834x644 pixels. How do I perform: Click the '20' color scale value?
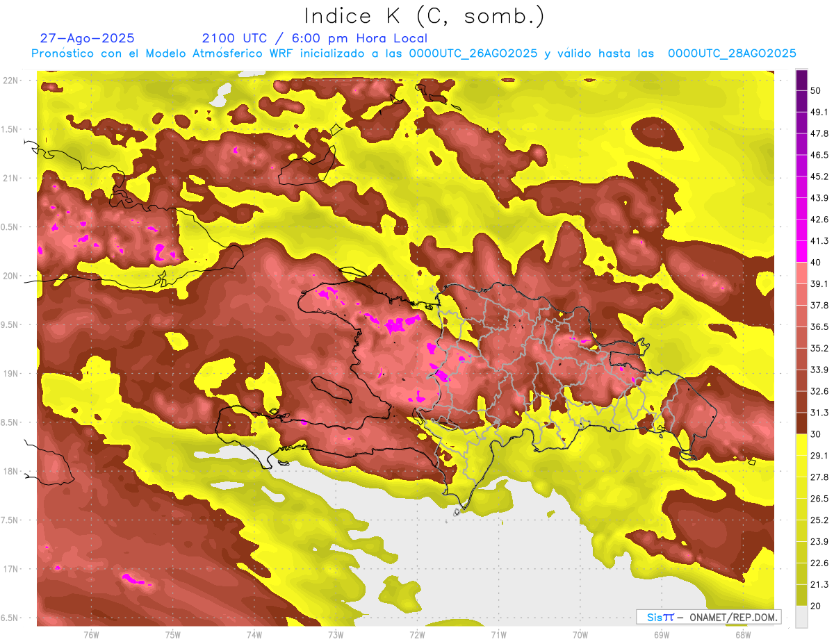click(816, 606)
